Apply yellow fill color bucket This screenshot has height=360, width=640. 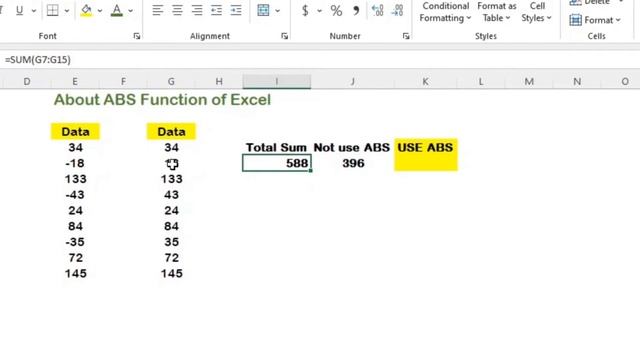(86, 10)
